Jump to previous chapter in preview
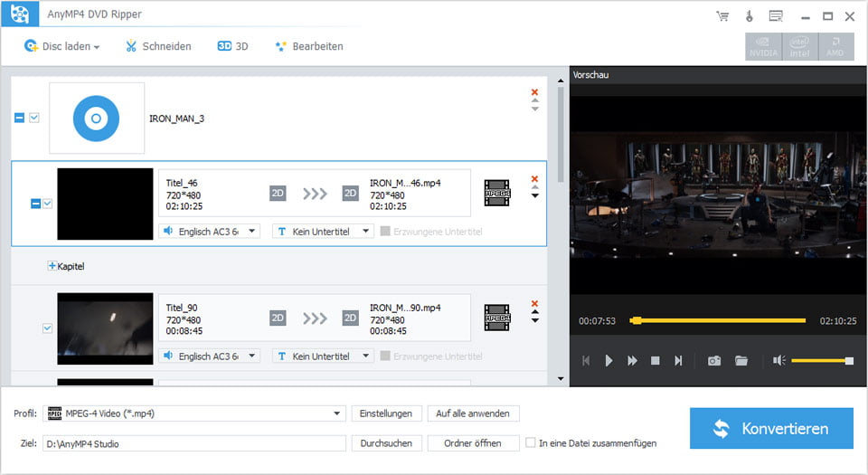Viewport: 868px width, 475px height. [586, 360]
